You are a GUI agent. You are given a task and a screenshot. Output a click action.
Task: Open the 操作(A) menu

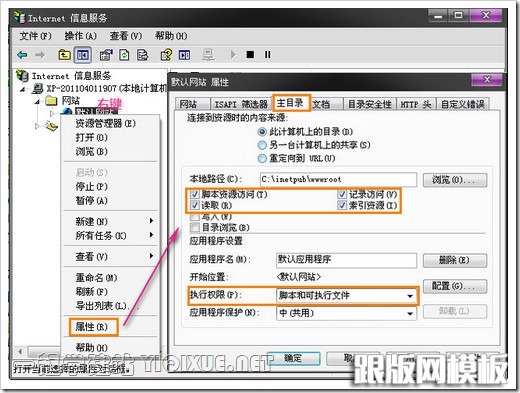point(80,36)
